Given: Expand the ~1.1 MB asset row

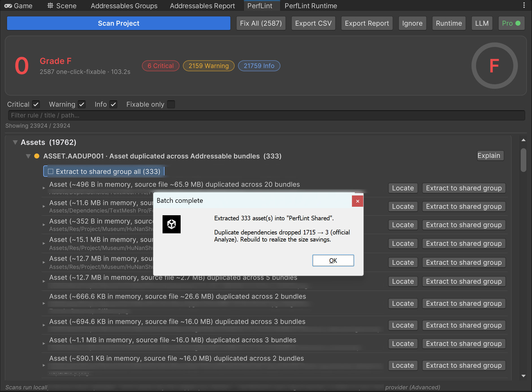Looking at the screenshot, I should pos(44,344).
